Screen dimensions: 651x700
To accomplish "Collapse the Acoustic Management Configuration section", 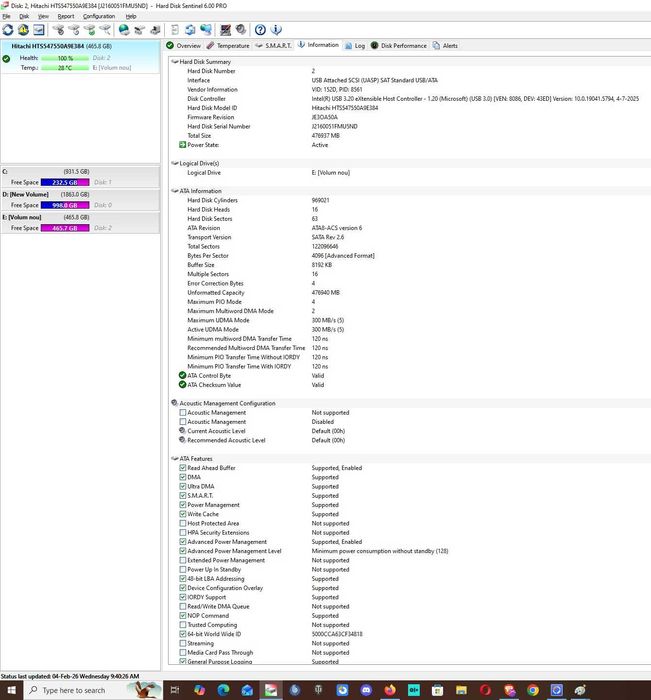I will click(x=175, y=403).
